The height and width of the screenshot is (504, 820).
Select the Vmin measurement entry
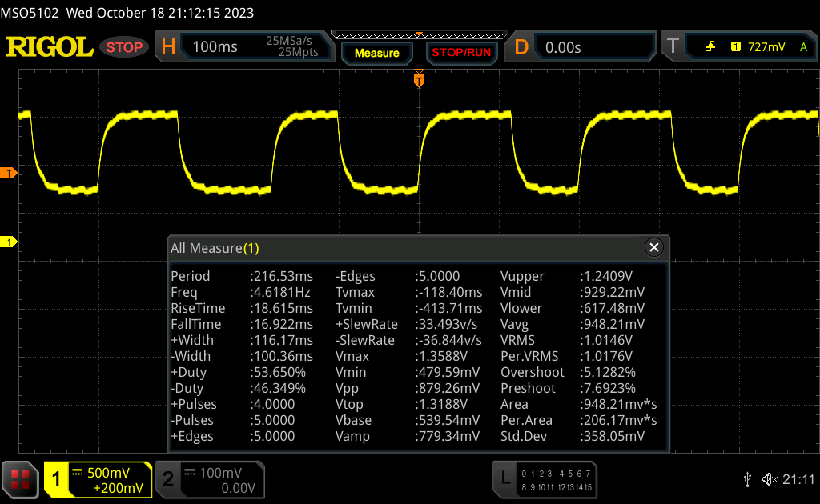408,372
